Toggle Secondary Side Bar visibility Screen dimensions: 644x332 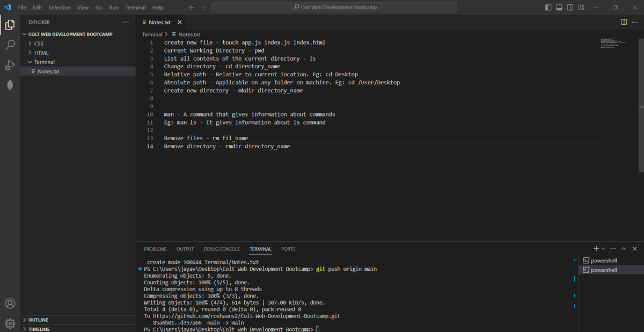pos(570,8)
